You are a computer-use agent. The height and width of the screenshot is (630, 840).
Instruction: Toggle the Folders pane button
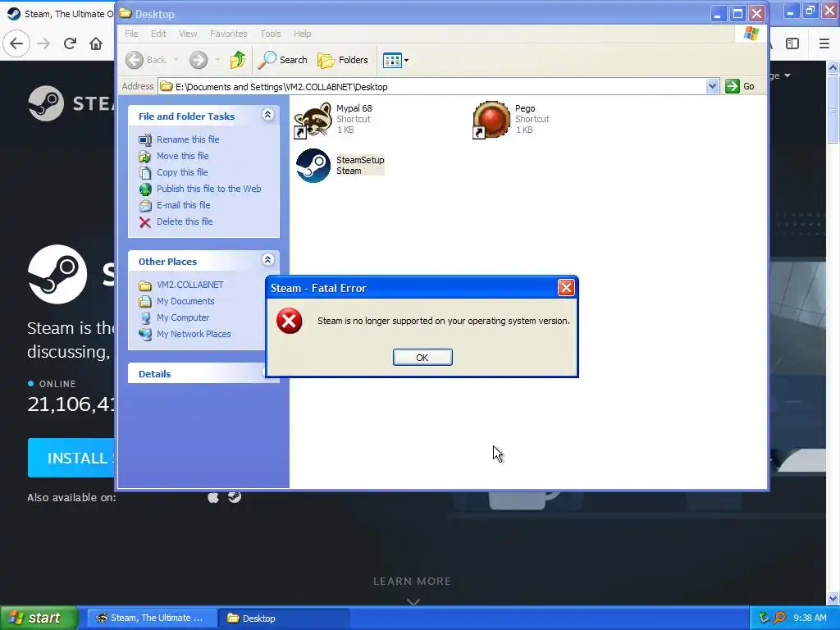[x=343, y=60]
